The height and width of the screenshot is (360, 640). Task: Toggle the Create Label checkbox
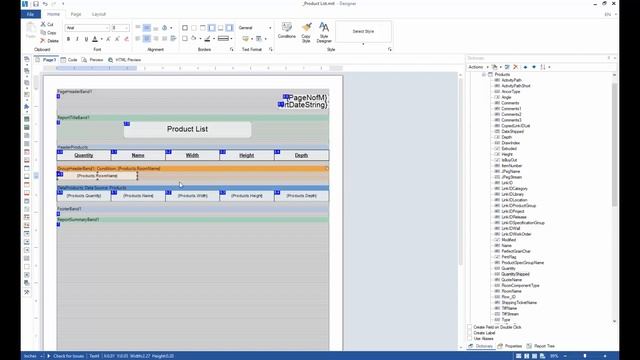(x=469, y=333)
